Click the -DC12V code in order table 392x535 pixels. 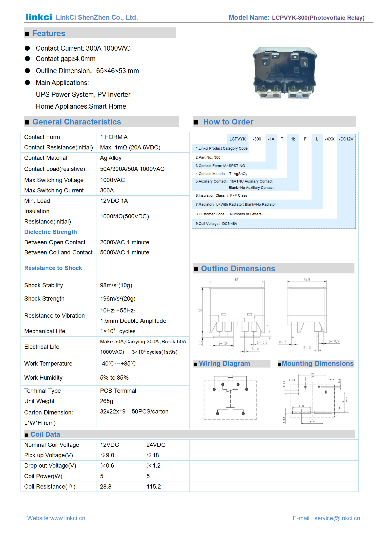pos(346,139)
